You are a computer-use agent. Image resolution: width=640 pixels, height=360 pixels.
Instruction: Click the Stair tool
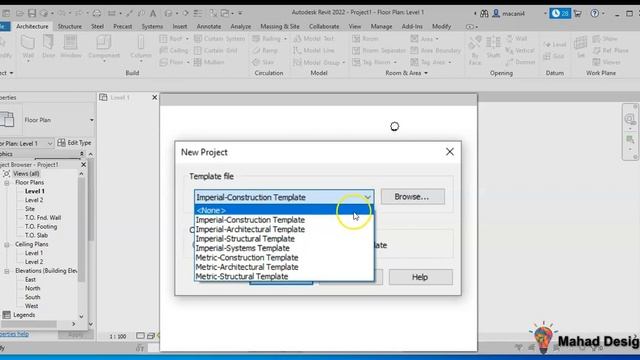(x=263, y=62)
